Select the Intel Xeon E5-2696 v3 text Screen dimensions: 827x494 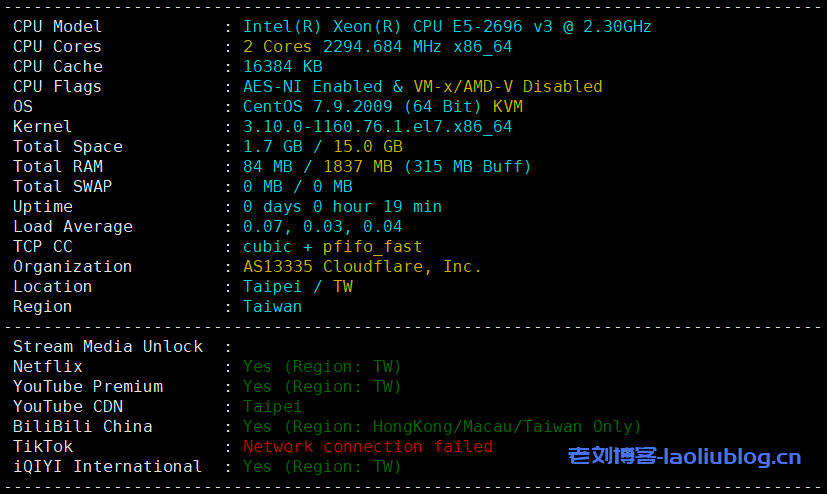pos(447,27)
